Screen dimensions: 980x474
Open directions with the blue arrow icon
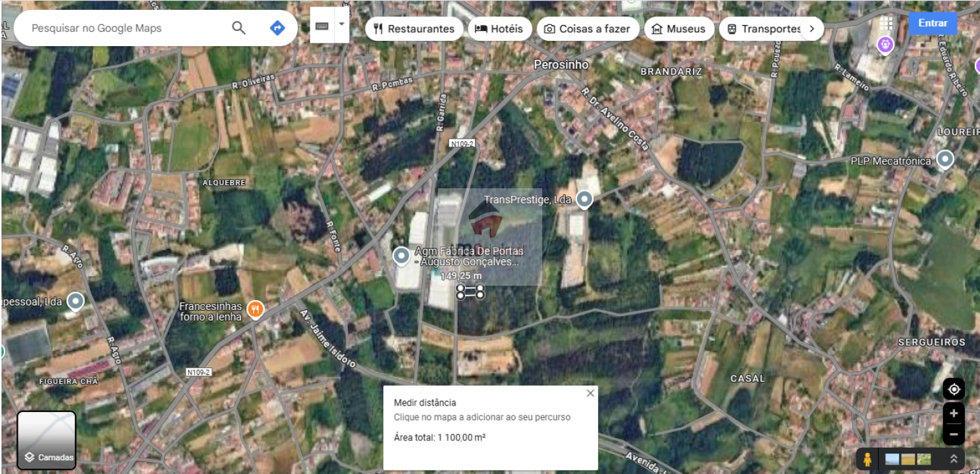click(277, 28)
